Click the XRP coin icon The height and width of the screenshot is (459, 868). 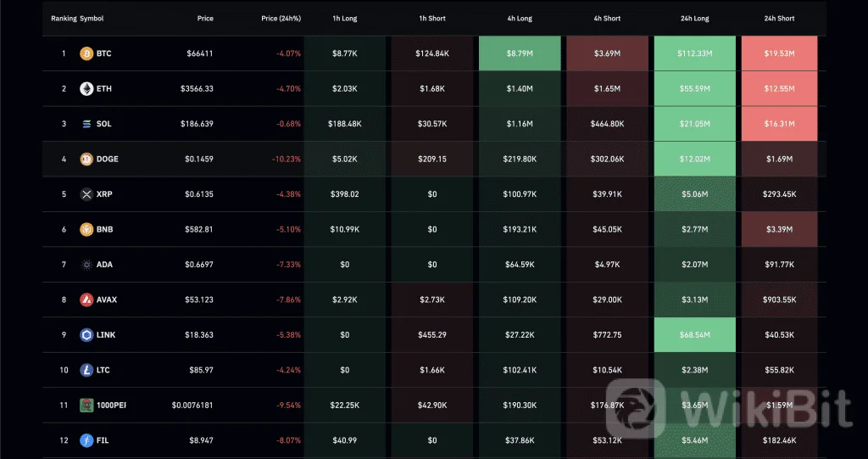pyautogui.click(x=86, y=194)
